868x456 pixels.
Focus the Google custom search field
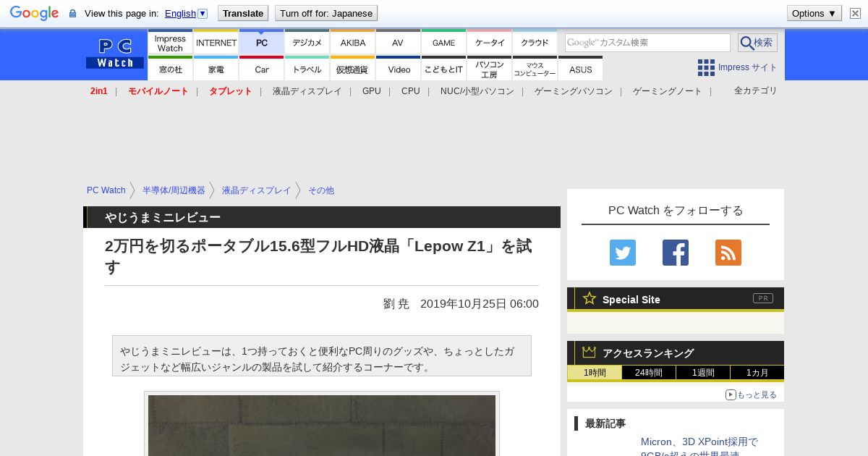click(647, 43)
